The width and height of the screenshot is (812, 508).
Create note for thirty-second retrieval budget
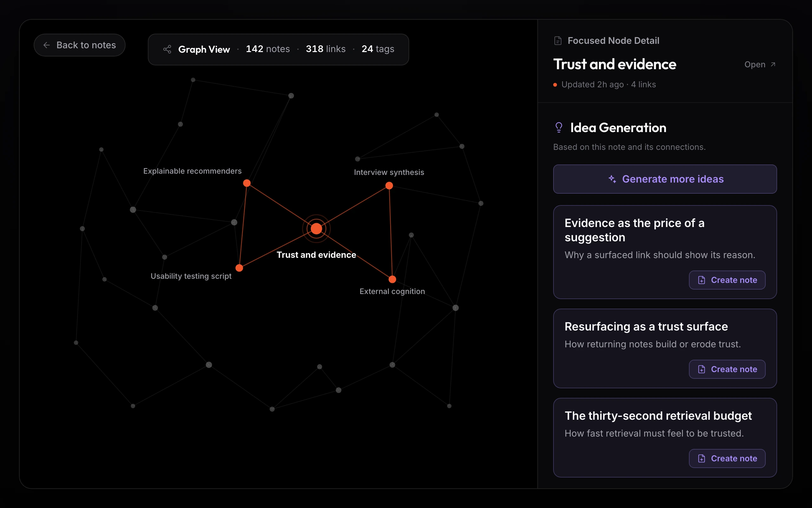tap(727, 458)
